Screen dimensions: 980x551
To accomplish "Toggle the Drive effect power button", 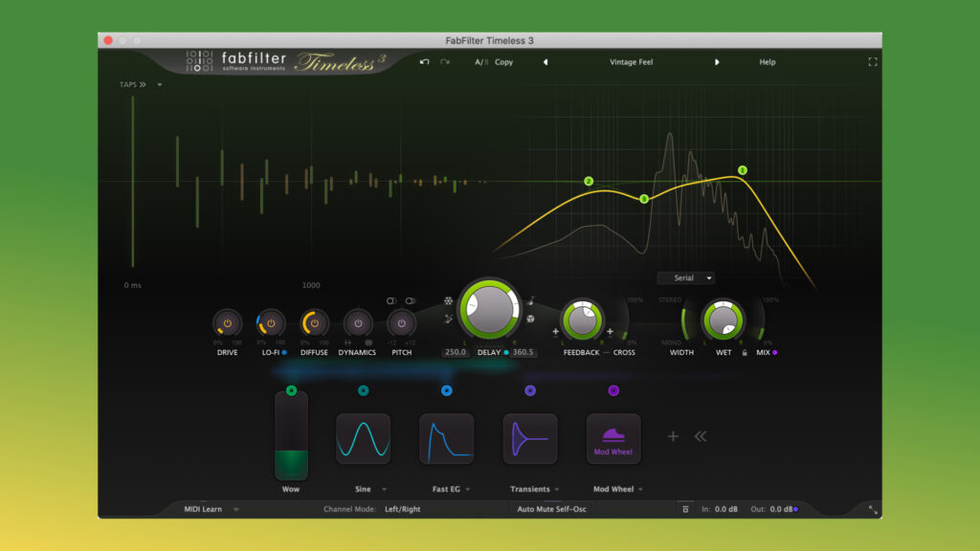I will (x=227, y=323).
